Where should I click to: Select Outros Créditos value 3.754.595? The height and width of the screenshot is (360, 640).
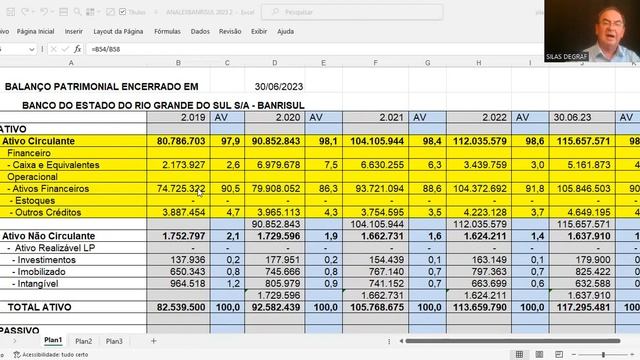click(x=376, y=212)
